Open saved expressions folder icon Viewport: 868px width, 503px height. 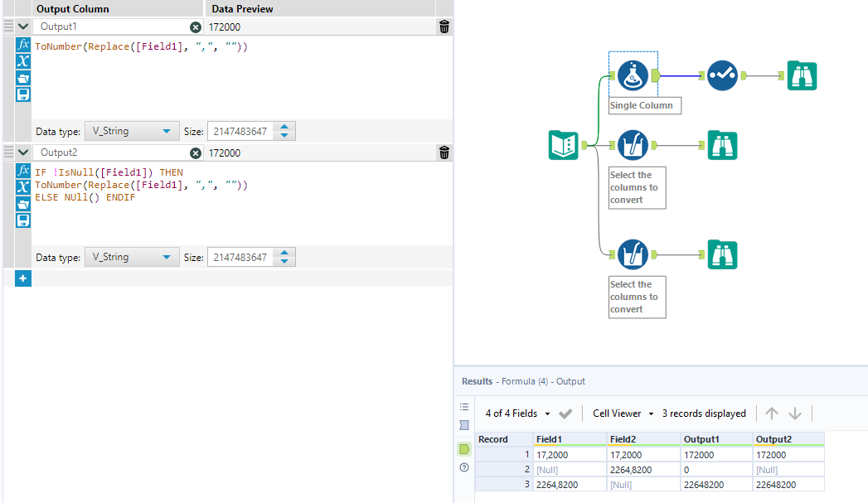point(22,78)
